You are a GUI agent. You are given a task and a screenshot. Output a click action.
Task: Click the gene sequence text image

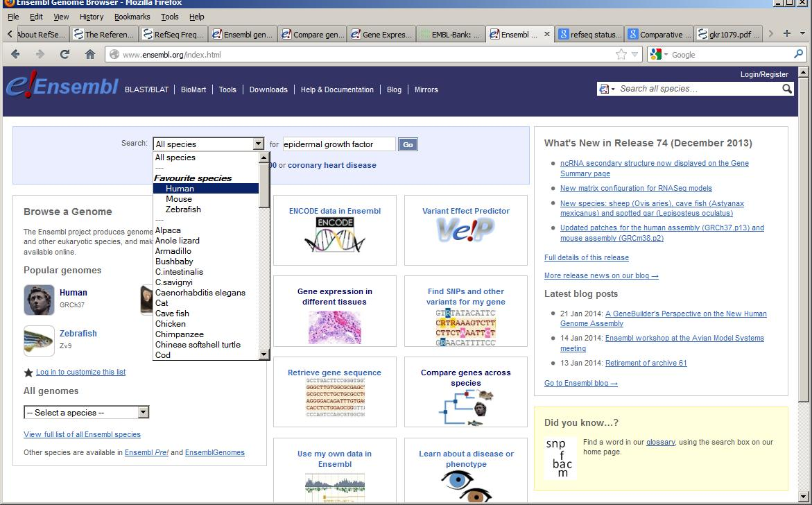335,397
